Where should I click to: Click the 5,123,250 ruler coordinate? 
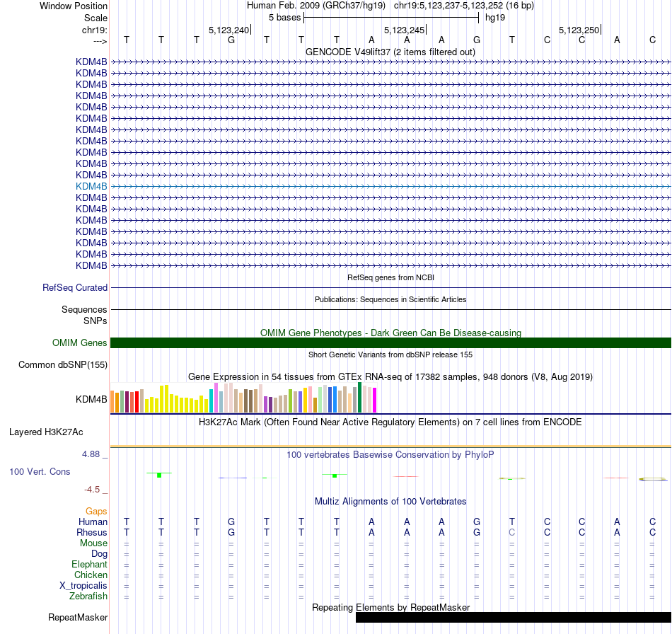(579, 30)
